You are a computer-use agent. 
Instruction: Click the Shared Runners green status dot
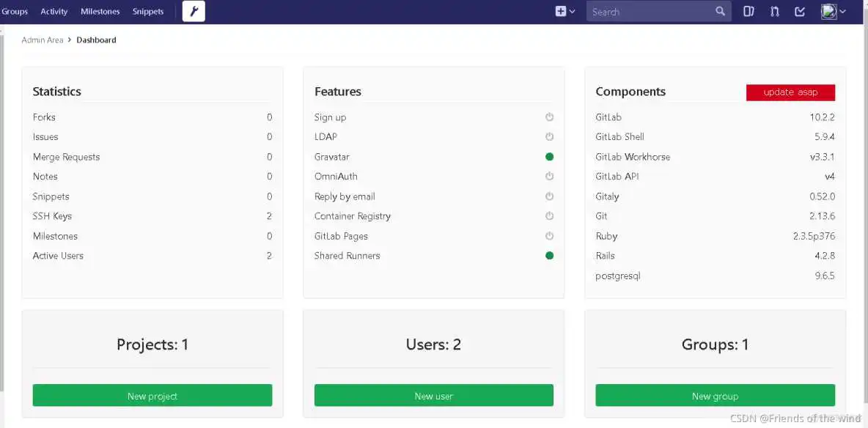[549, 256]
